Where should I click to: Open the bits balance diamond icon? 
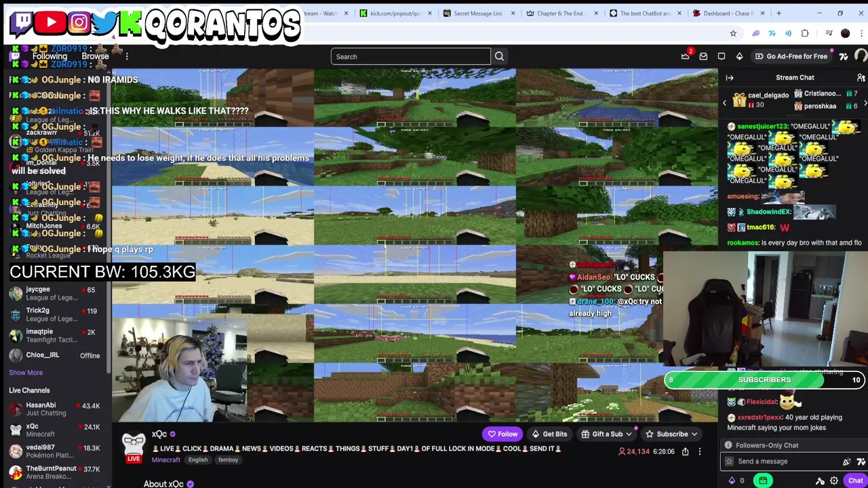[x=732, y=481]
